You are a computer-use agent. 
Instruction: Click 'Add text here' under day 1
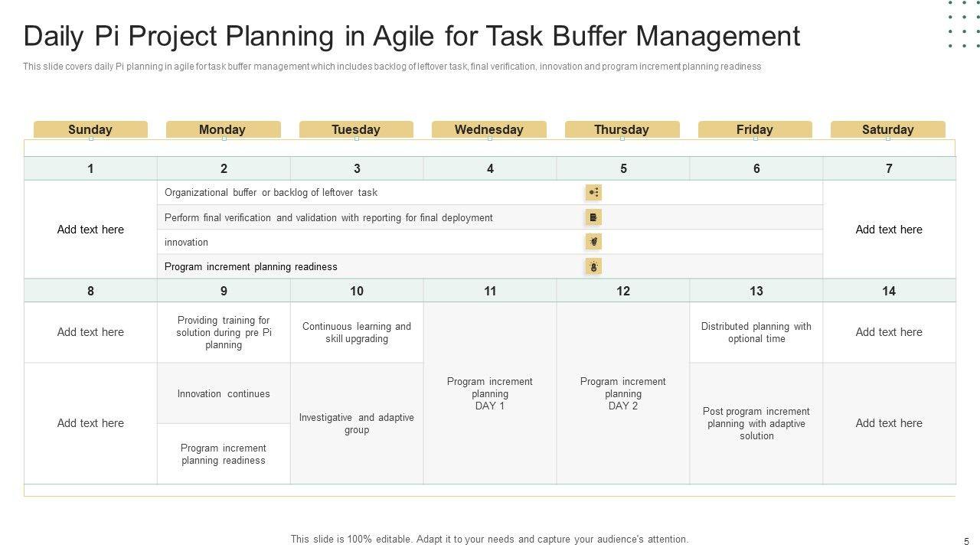coord(90,230)
